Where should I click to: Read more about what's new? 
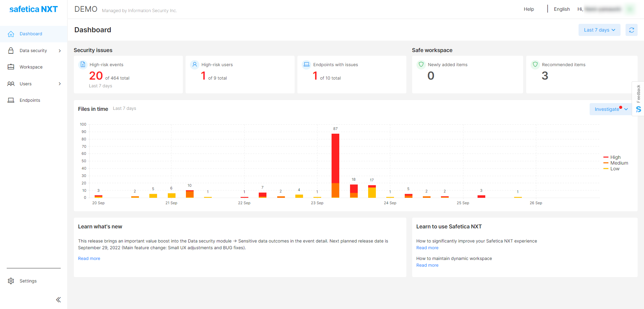[89, 259]
